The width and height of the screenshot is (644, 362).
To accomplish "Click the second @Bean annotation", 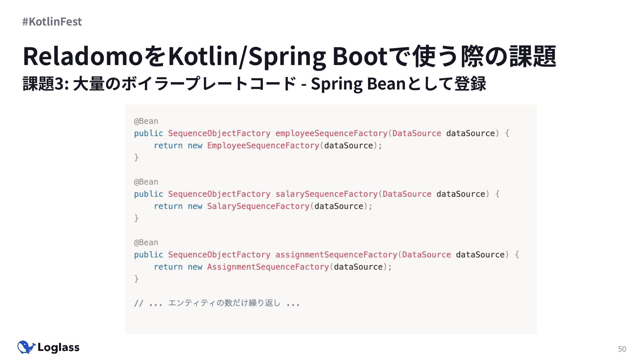I will [146, 182].
